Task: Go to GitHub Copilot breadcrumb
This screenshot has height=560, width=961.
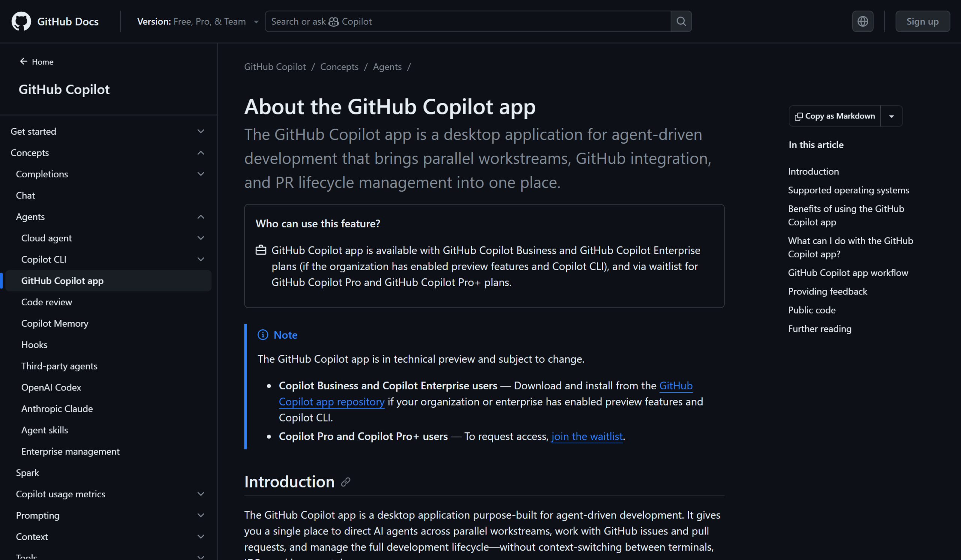Action: (x=275, y=67)
